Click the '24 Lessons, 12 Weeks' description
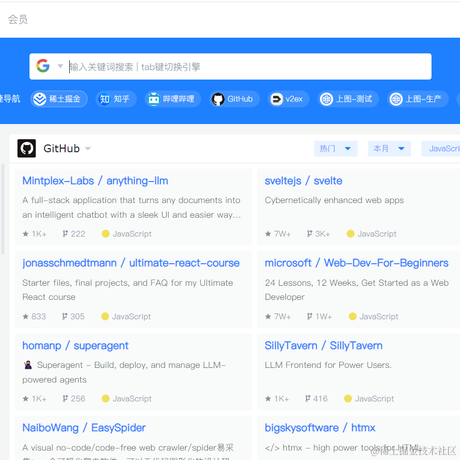This screenshot has width=460, height=460. pyautogui.click(x=357, y=290)
